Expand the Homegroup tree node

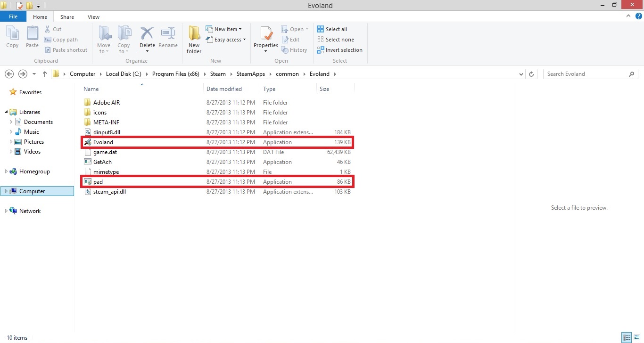[6, 171]
